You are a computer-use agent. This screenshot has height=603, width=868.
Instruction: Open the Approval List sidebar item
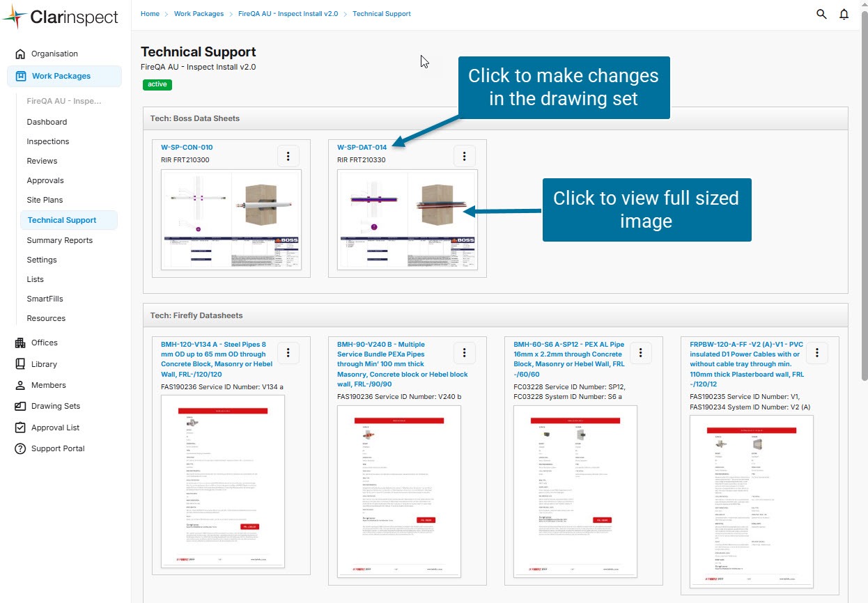(x=55, y=428)
